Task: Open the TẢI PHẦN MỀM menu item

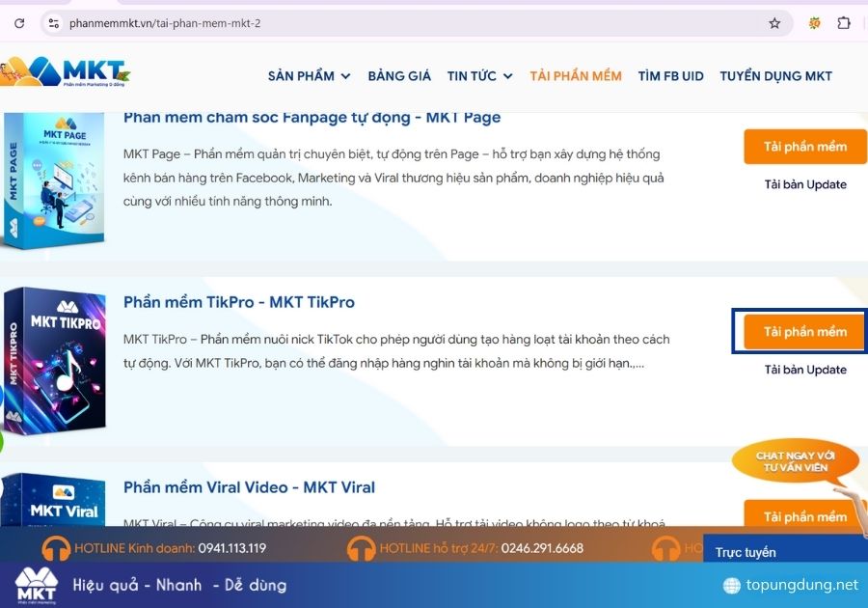Action: pyautogui.click(x=575, y=76)
